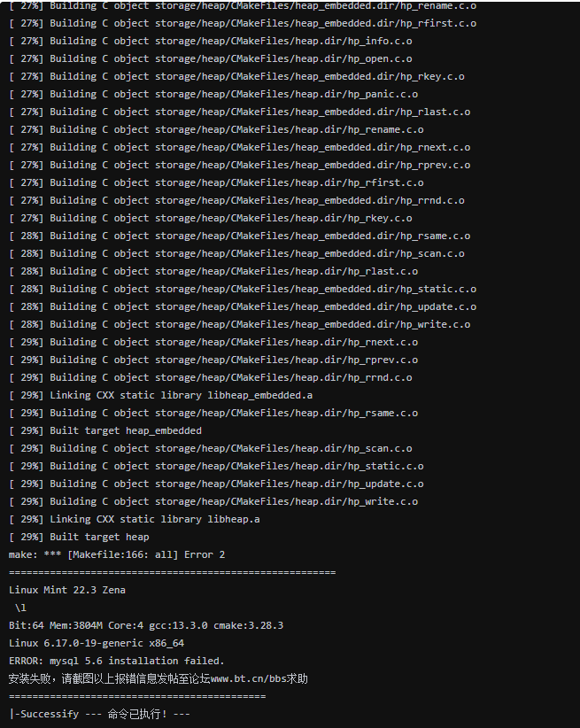Screen dimensions: 580x728
Task: Click the heap.dir/hp_write.c.o build line
Action: pos(213,501)
